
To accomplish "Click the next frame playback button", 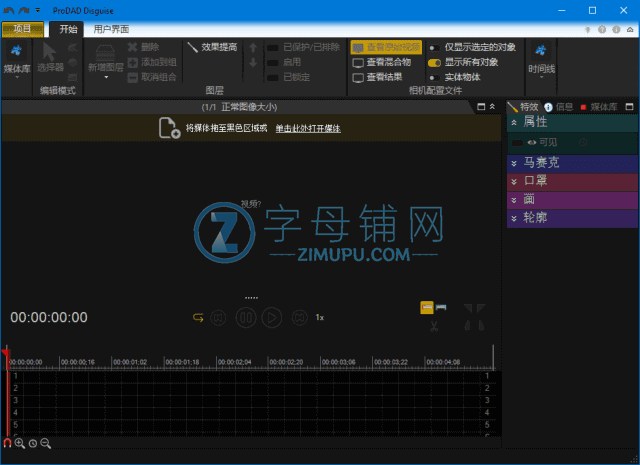I will coord(300,317).
